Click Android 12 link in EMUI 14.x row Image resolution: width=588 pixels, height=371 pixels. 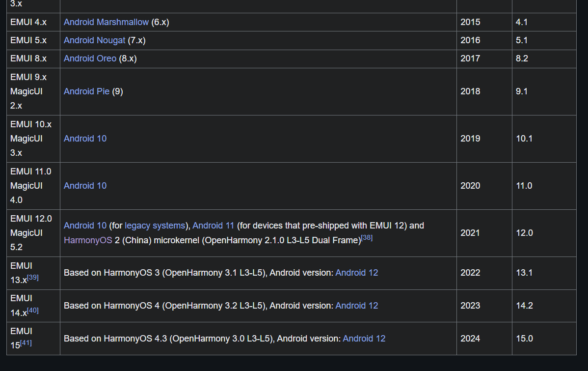(357, 306)
